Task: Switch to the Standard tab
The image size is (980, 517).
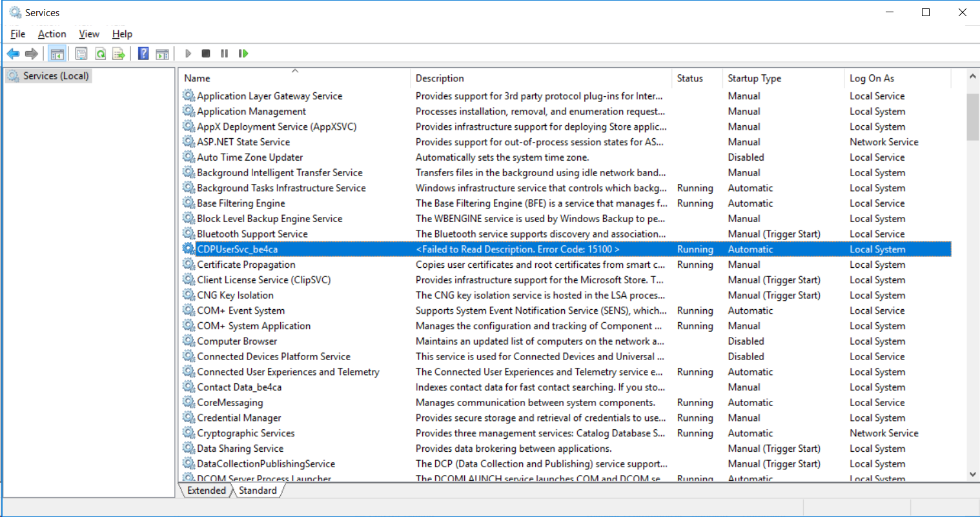Action: click(258, 491)
